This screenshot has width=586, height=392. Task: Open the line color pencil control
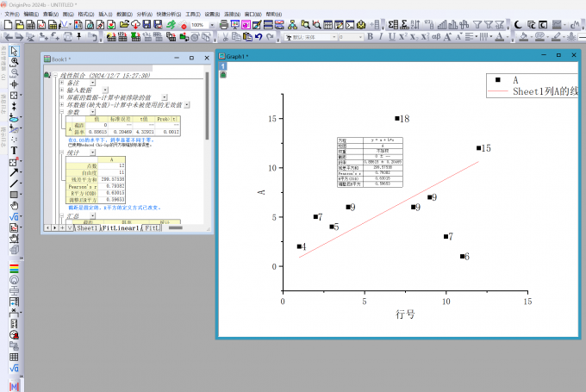(x=557, y=37)
